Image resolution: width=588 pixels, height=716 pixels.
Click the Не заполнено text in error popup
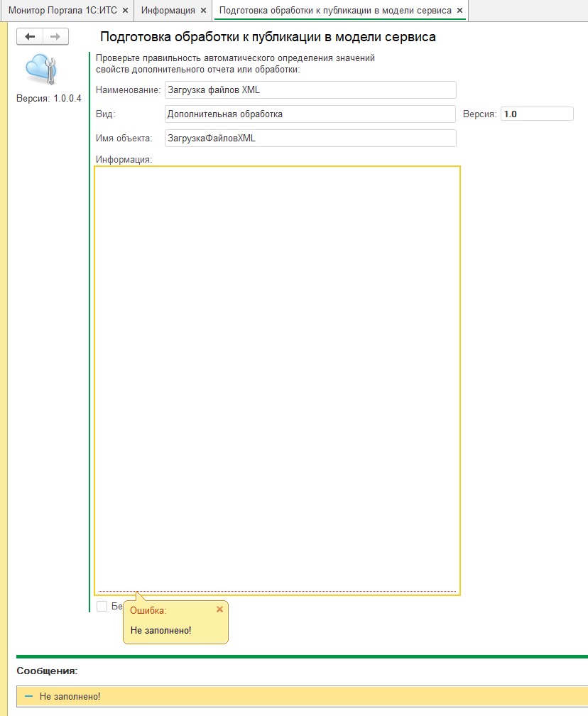click(161, 630)
